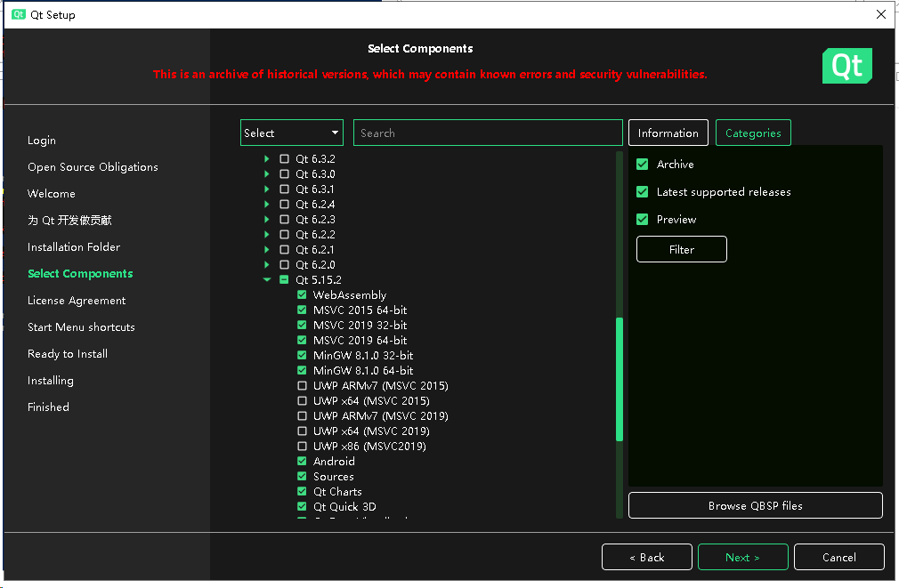
Task: Uncheck the Qt Charts component
Action: pyautogui.click(x=302, y=492)
